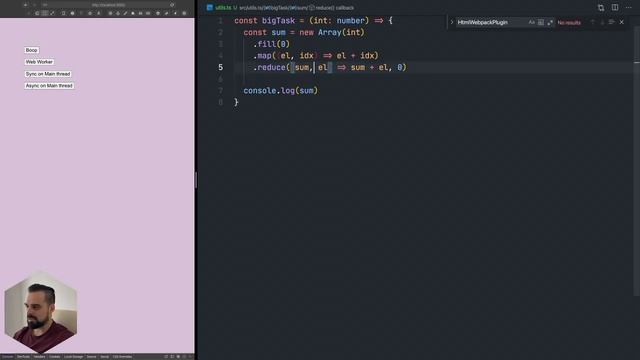Click the divider handle between browser and editor
640x360 pixels.
click(196, 180)
